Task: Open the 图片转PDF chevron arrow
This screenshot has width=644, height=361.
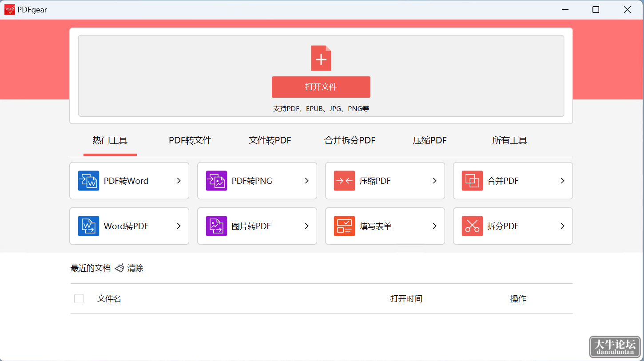Action: tap(306, 226)
